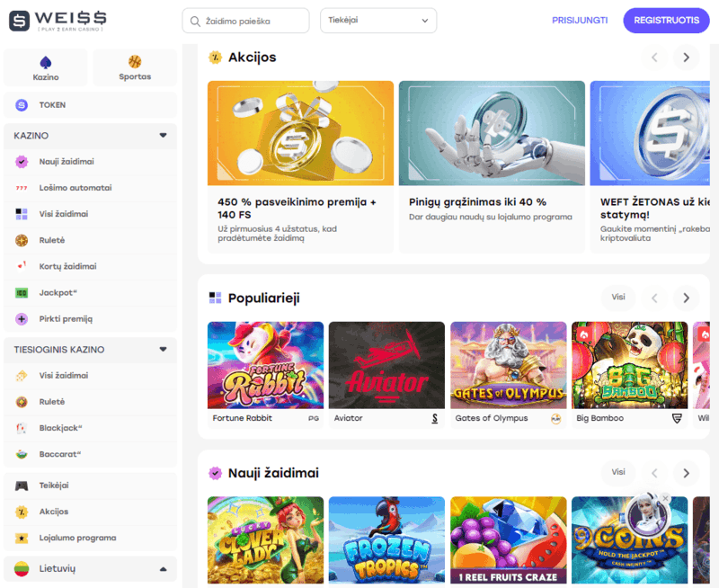719x588 pixels.
Task: Select the Sportas basketball icon
Action: point(135,61)
